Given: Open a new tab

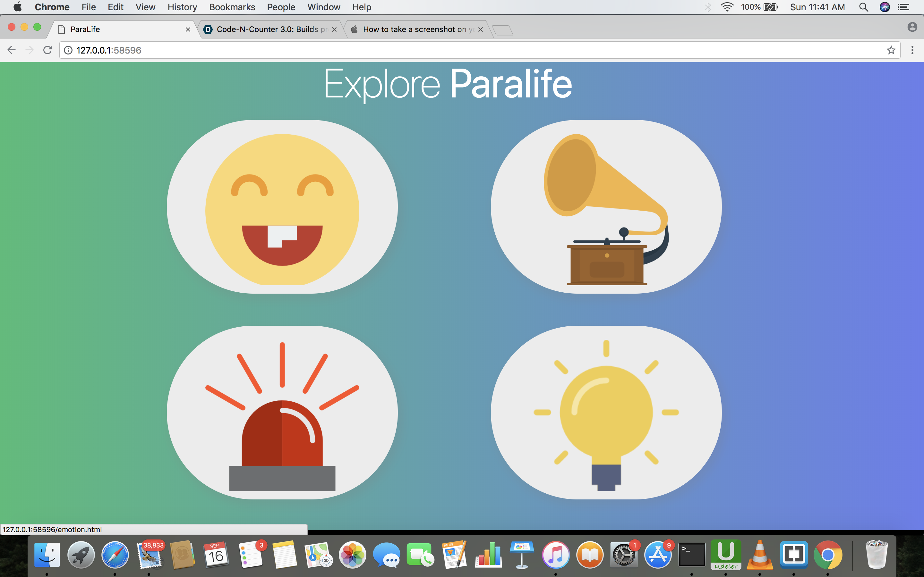Looking at the screenshot, I should (x=502, y=30).
